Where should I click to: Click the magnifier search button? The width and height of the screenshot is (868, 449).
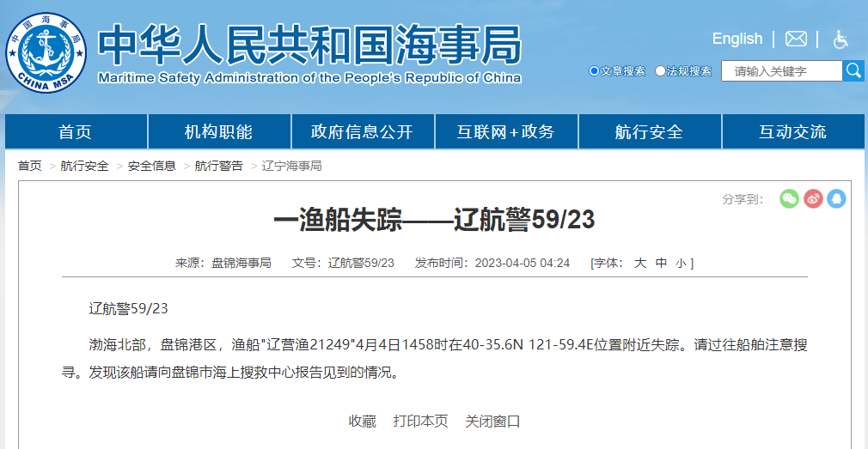(x=853, y=70)
